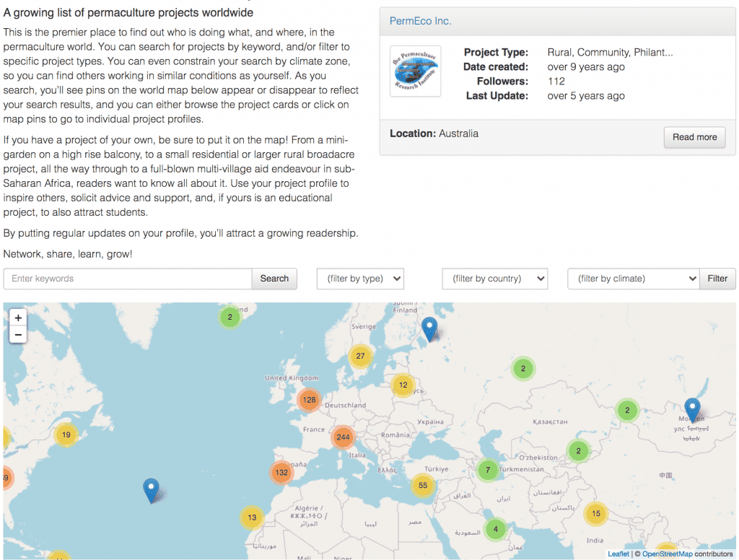This screenshot has height=560, width=739.
Task: Open the filter by type dropdown
Action: [361, 279]
